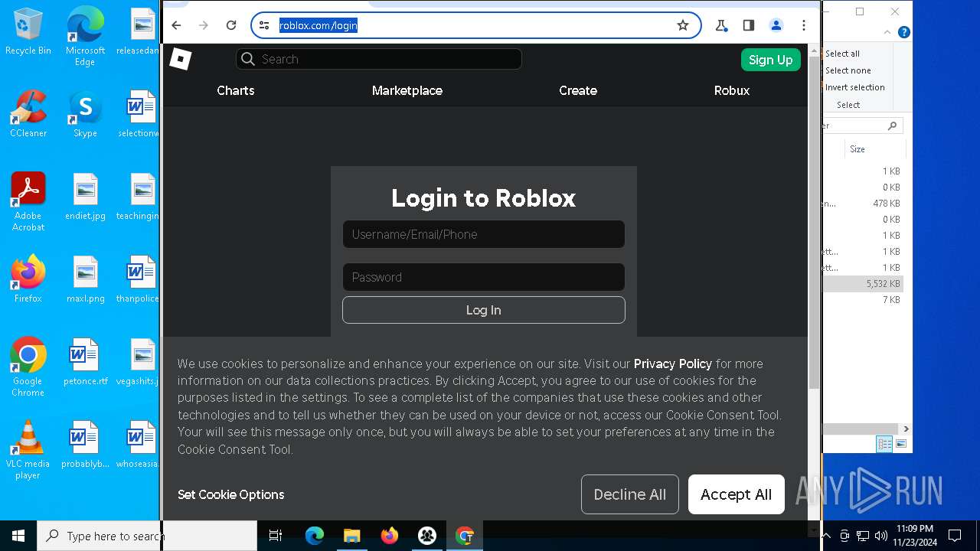980x551 pixels.
Task: Open File Explorer from the taskbar
Action: [x=352, y=536]
